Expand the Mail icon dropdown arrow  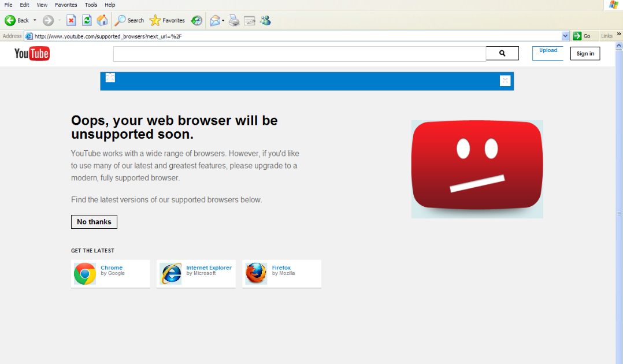pos(223,20)
